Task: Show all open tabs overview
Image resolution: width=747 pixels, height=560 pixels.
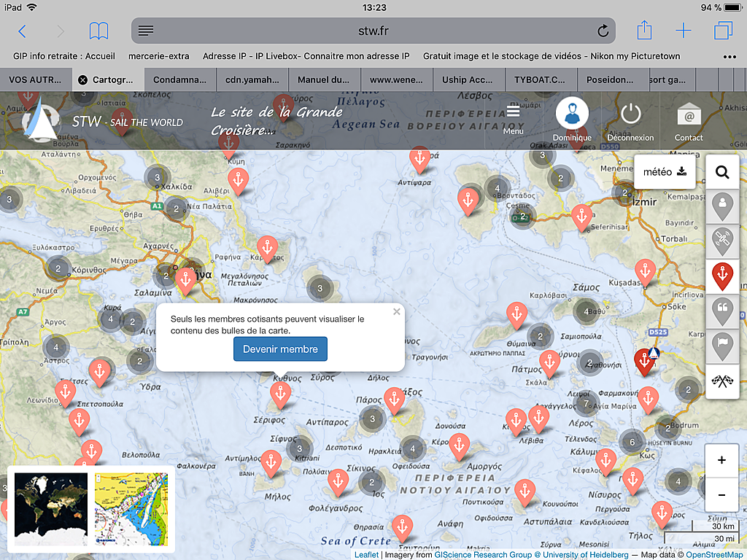Action: click(723, 31)
